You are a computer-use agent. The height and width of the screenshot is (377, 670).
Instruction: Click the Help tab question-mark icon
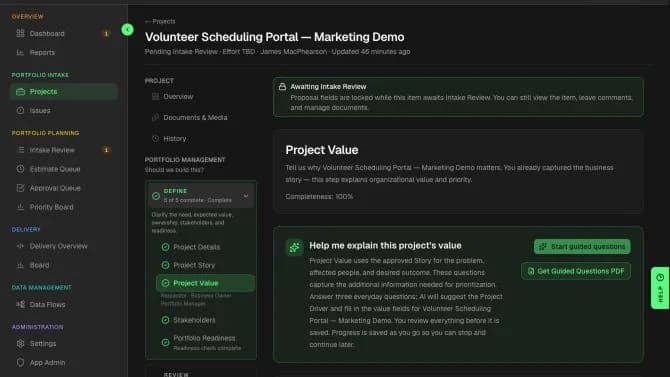pos(660,277)
